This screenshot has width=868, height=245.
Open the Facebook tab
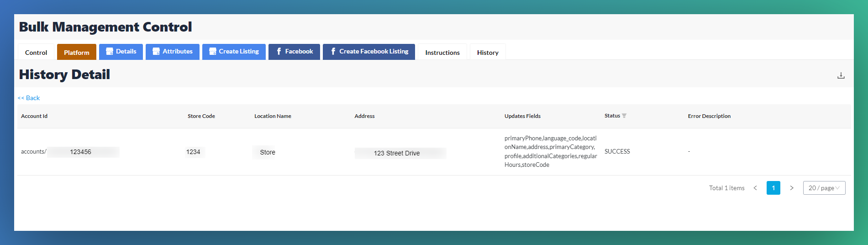tap(294, 52)
